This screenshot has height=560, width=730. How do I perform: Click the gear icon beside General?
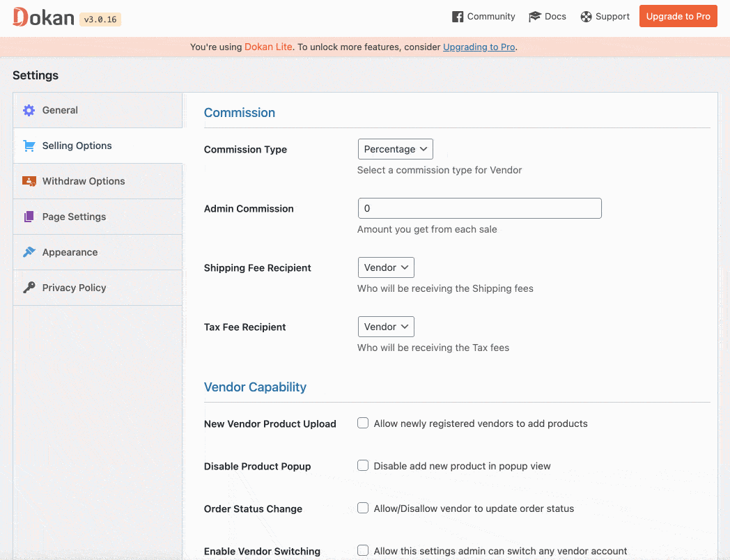pyautogui.click(x=29, y=109)
